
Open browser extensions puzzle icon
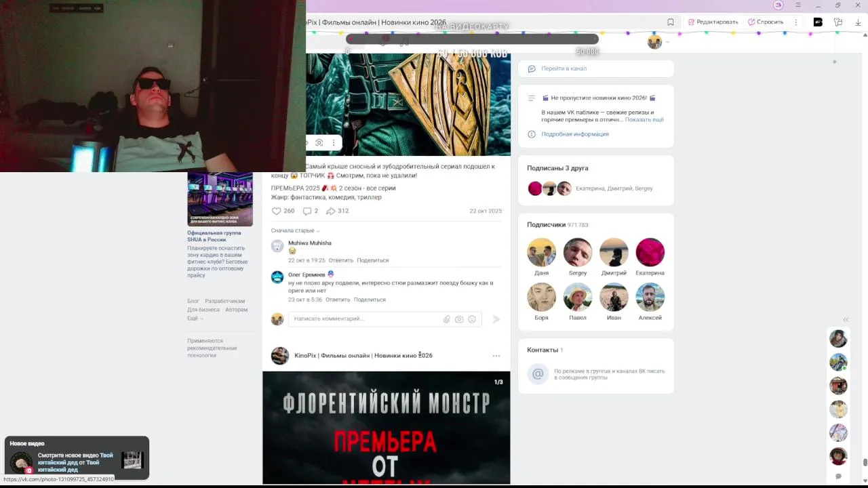click(x=838, y=22)
